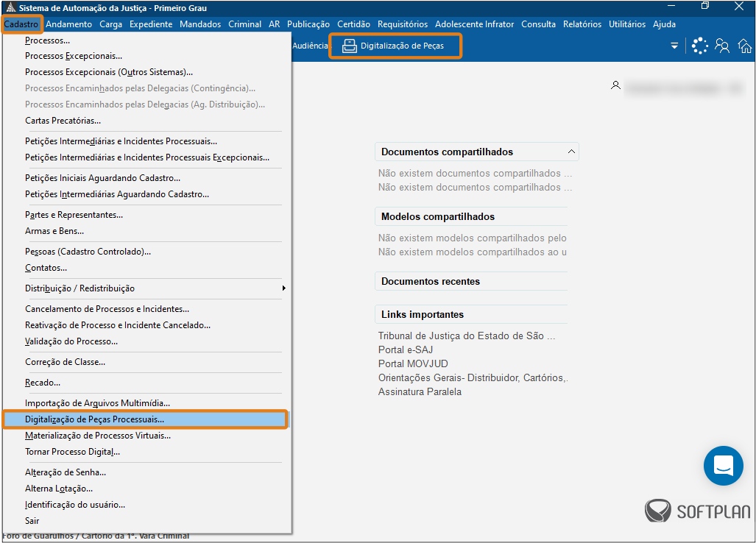Click the application logo in title bar
756x543 pixels.
pos(9,8)
